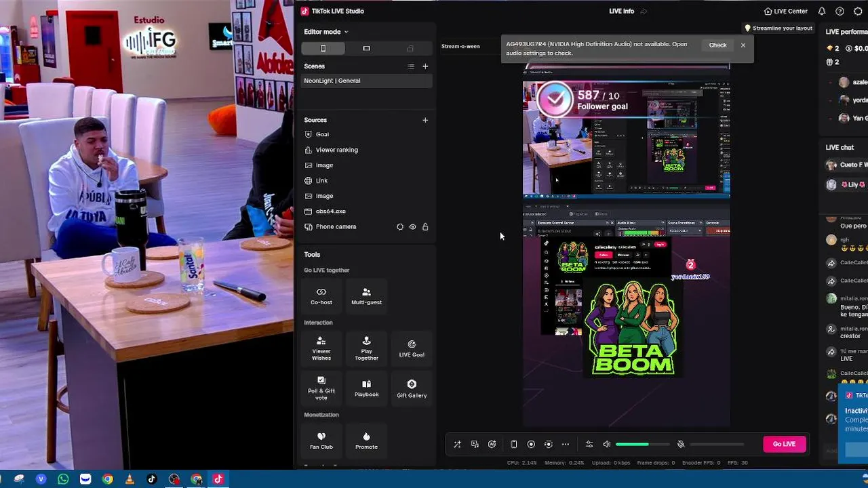The height and width of the screenshot is (488, 868).
Task: Click the Go LIVE button
Action: coord(784,444)
